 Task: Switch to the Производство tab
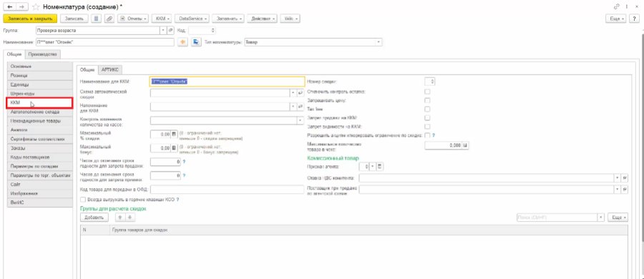pyautogui.click(x=43, y=54)
